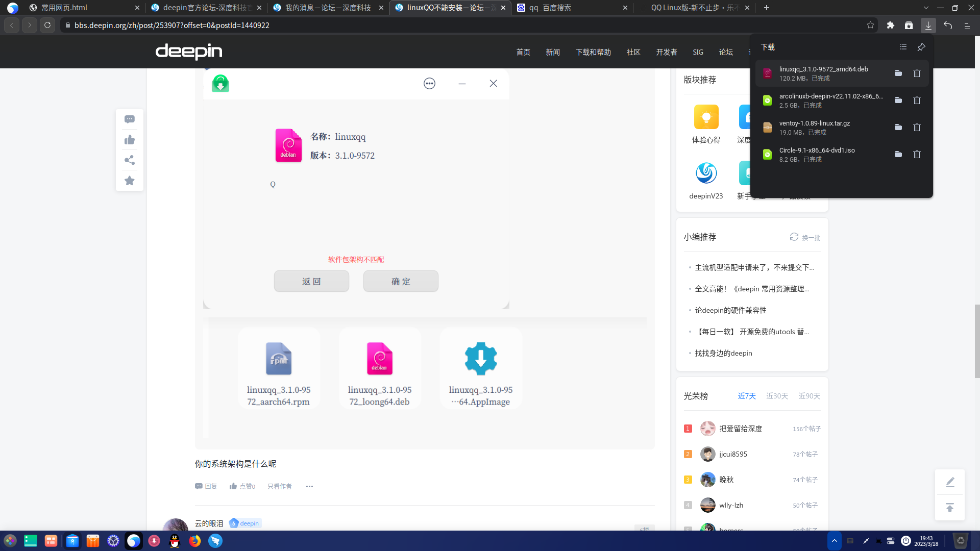This screenshot has width=980, height=551.
Task: Expand the system tray arrow in taskbar
Action: coord(834,541)
